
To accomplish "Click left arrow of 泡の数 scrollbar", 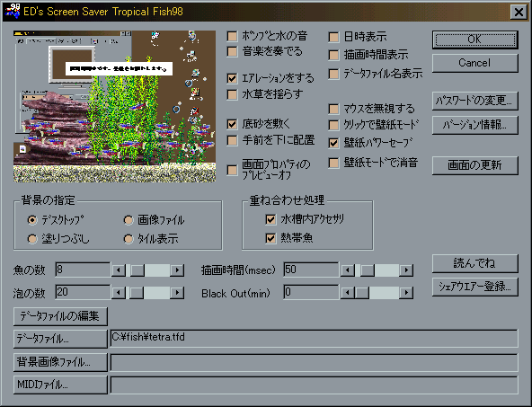I will [x=119, y=293].
